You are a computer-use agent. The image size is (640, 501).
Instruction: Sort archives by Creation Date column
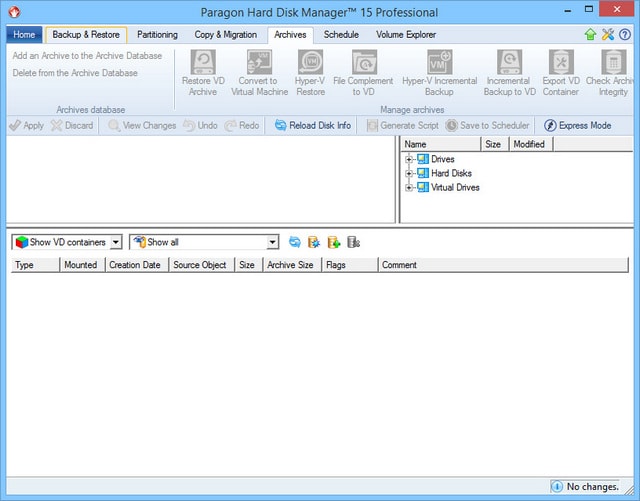(x=134, y=265)
